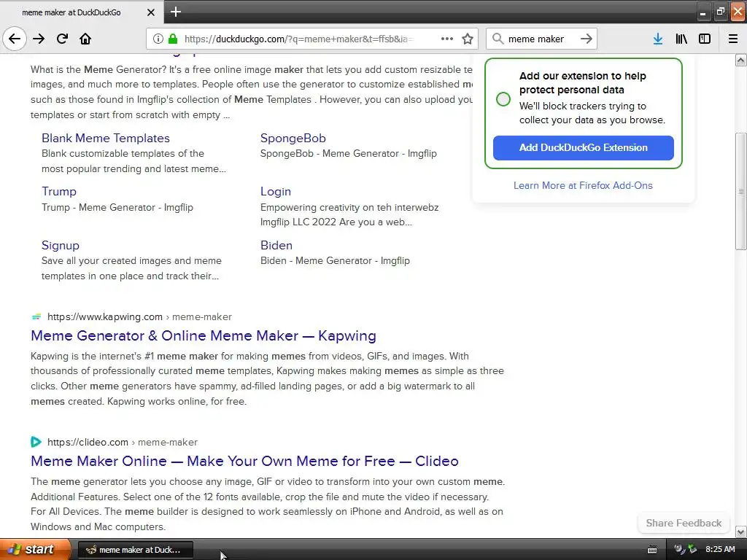
Task: Click 'Empowering creativity on teh interwebz' text
Action: pyautogui.click(x=349, y=207)
